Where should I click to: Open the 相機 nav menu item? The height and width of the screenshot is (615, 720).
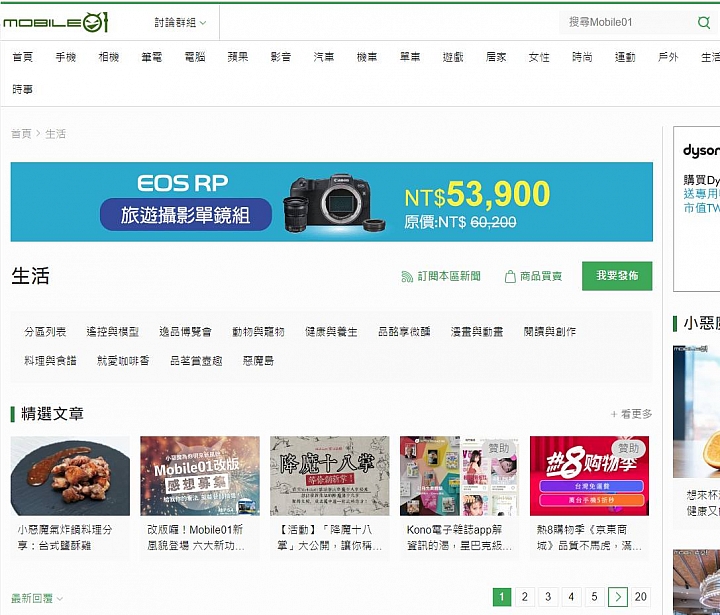coord(109,57)
